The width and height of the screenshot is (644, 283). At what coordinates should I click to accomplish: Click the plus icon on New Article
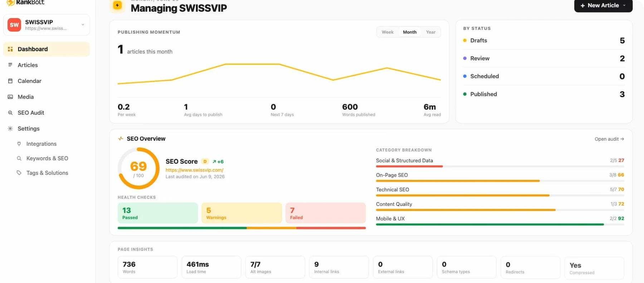click(x=582, y=5)
